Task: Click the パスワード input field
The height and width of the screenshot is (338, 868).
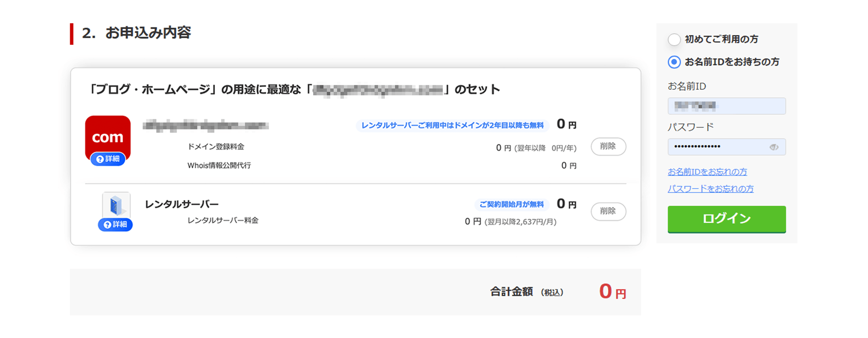Action: [718, 147]
